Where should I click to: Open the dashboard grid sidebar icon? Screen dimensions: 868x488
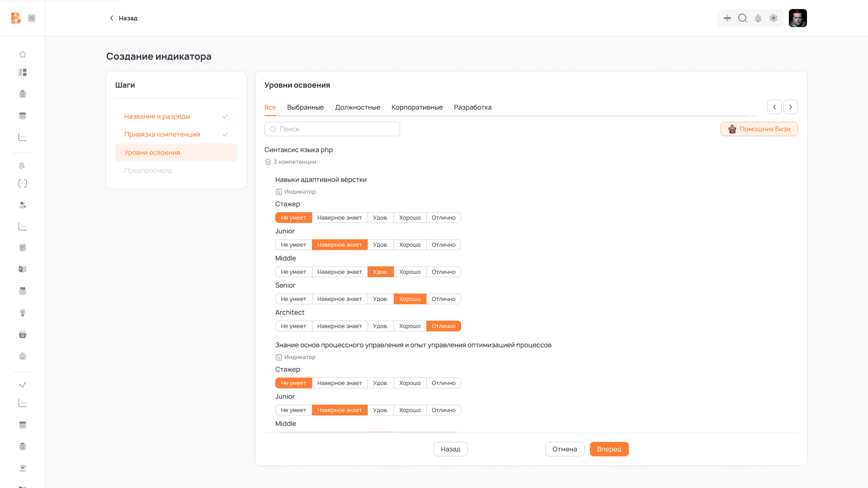pyautogui.click(x=23, y=72)
